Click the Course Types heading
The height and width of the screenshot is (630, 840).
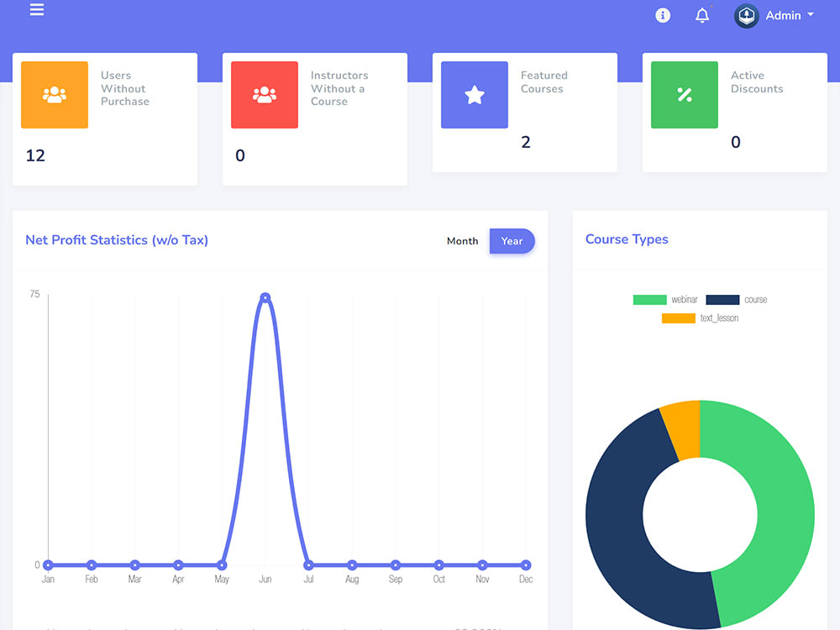[x=627, y=239]
